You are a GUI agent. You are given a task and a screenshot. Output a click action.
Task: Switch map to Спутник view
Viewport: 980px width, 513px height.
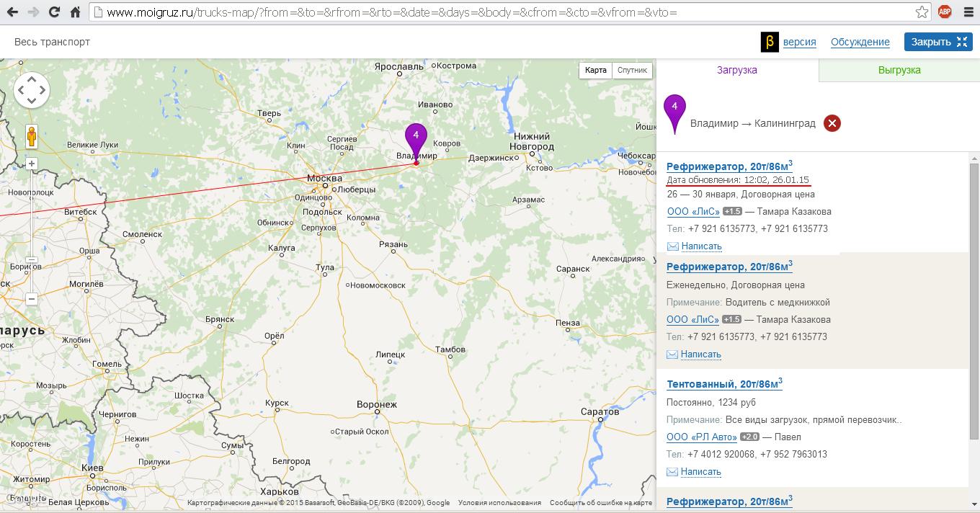coord(632,70)
